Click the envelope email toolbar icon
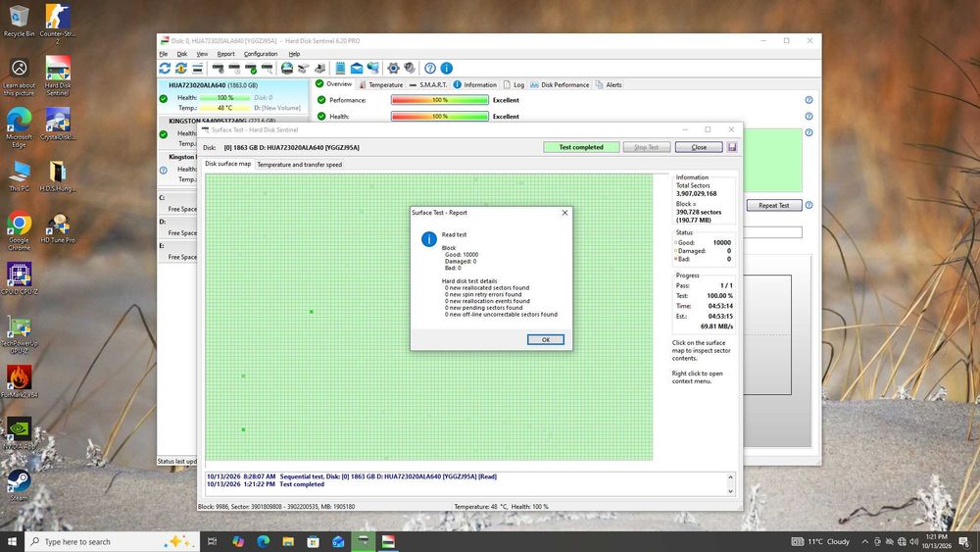 (357, 68)
